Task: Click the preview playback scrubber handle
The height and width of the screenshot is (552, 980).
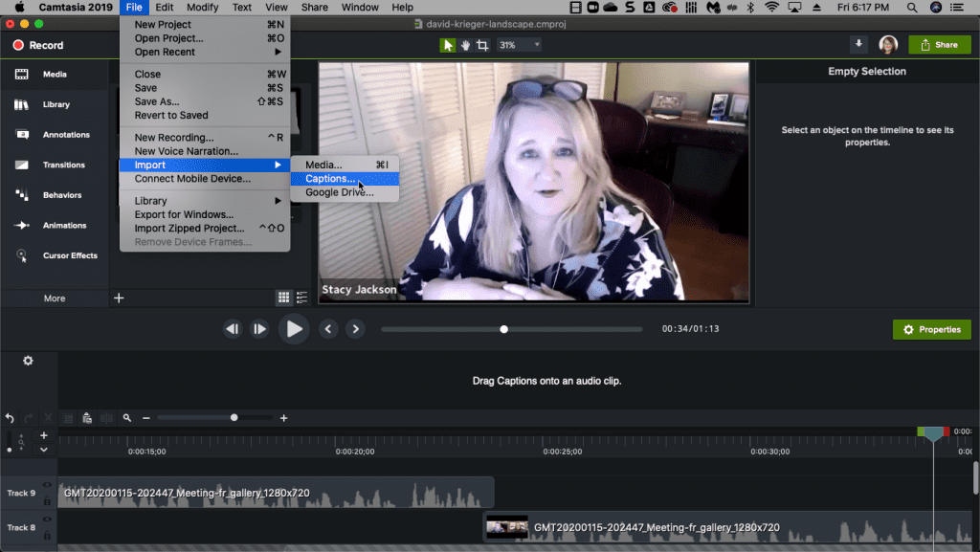Action: point(503,329)
